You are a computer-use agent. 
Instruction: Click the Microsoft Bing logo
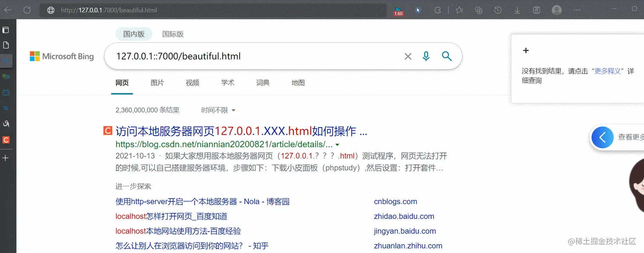pyautogui.click(x=61, y=56)
